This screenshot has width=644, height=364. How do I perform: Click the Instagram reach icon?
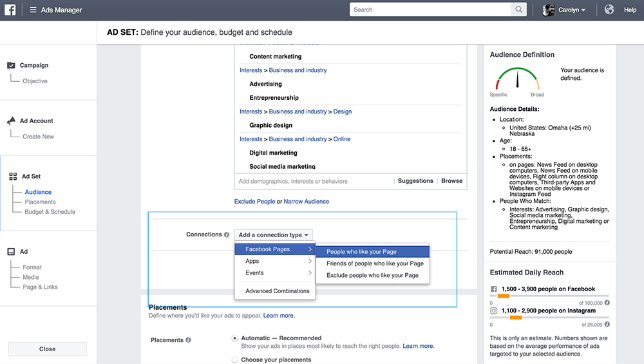pos(494,311)
